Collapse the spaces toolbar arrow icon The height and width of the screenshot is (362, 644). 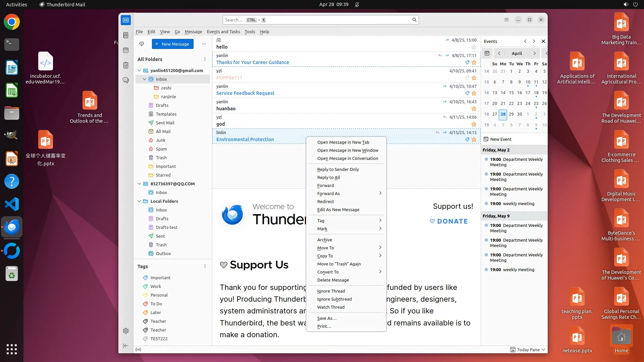126,346
